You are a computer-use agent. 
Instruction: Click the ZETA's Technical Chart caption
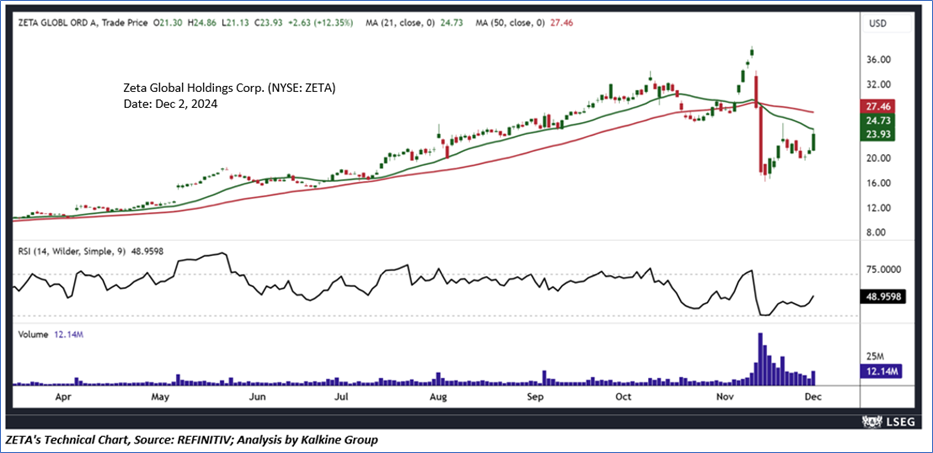191,440
